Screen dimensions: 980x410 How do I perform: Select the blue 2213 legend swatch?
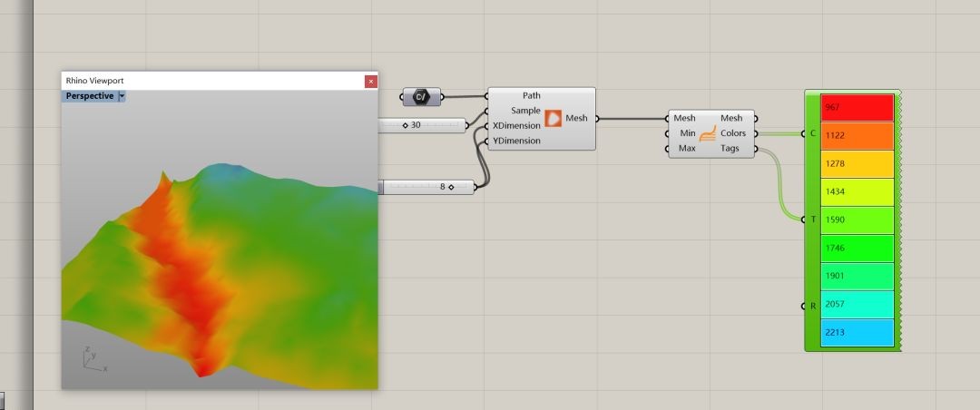click(x=857, y=333)
